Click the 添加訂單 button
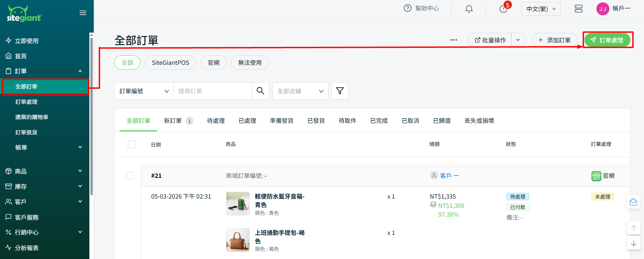 [x=555, y=40]
